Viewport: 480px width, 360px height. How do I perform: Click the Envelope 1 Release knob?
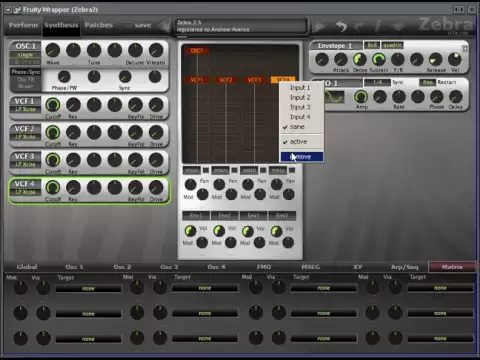pyautogui.click(x=435, y=60)
